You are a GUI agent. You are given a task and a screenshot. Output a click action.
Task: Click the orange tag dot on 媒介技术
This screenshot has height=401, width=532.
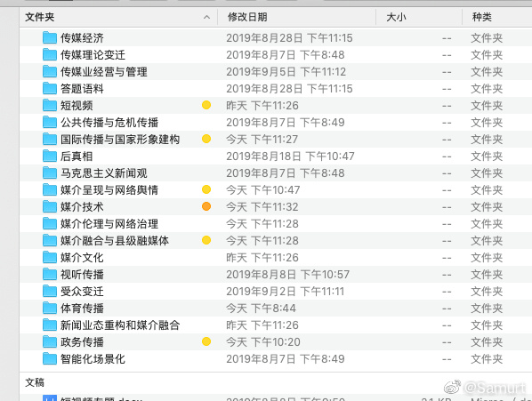[x=206, y=206]
